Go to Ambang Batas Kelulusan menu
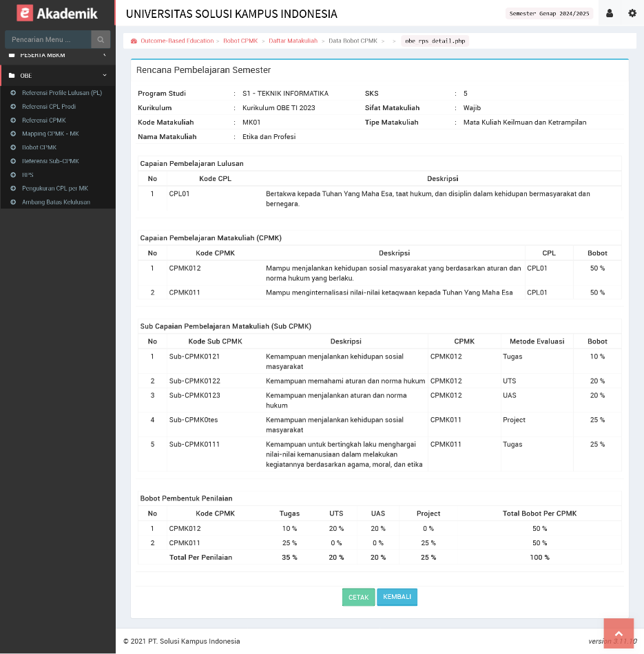Viewport: 644px width, 654px height. [56, 202]
